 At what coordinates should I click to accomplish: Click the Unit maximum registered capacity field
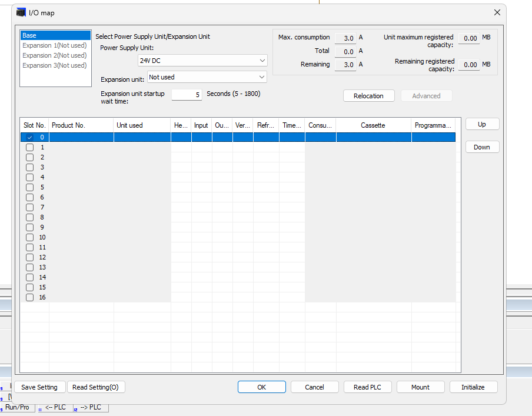coord(469,38)
